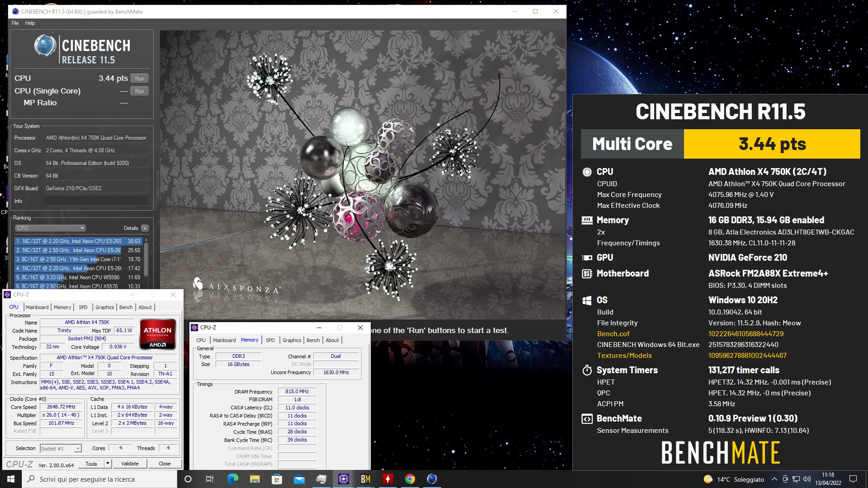This screenshot has height=488, width=868.
Task: Open Bench tab in left CPU-Z window
Action: 126,307
